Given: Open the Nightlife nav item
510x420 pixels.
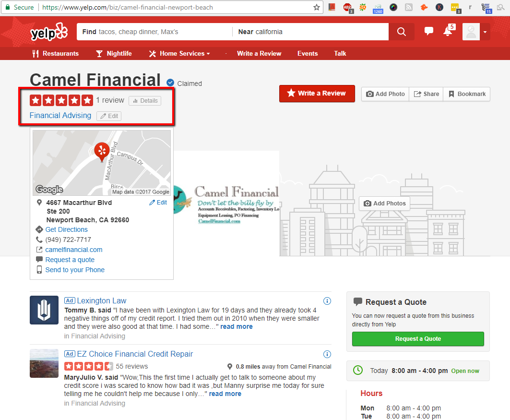Looking at the screenshot, I should point(114,53).
